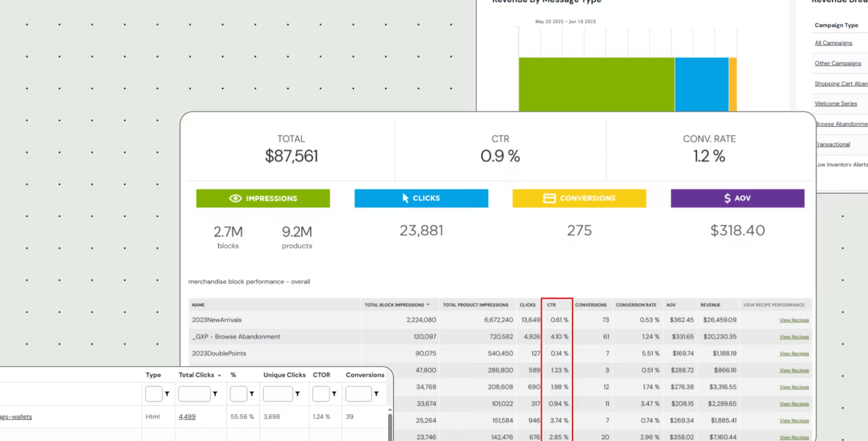Click the filter input under Total Clicks
This screenshot has width=868, height=441.
[194, 394]
